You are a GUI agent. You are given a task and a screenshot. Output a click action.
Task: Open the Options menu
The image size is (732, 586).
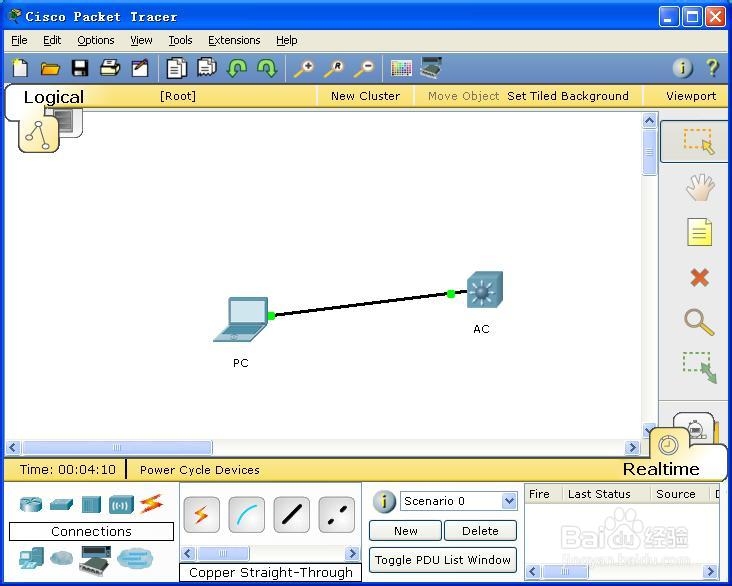pyautogui.click(x=96, y=40)
